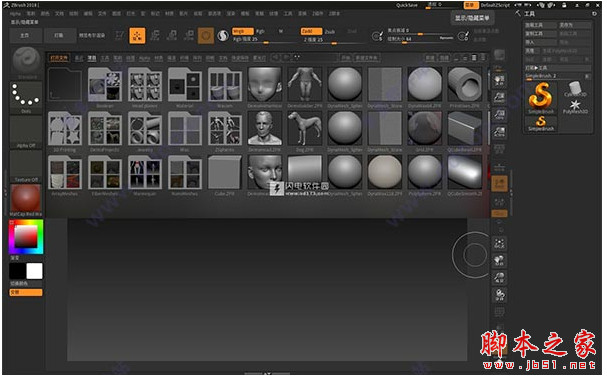Toggle the orange 菜单 button in title bar
Viewport: 607px width, 376px height.
pos(470,5)
